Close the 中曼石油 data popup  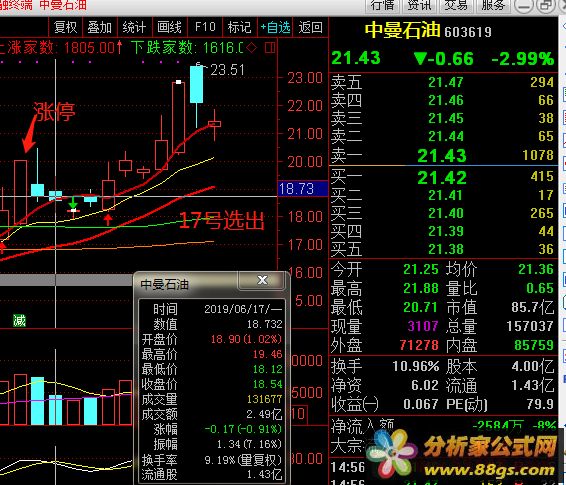[x=262, y=280]
